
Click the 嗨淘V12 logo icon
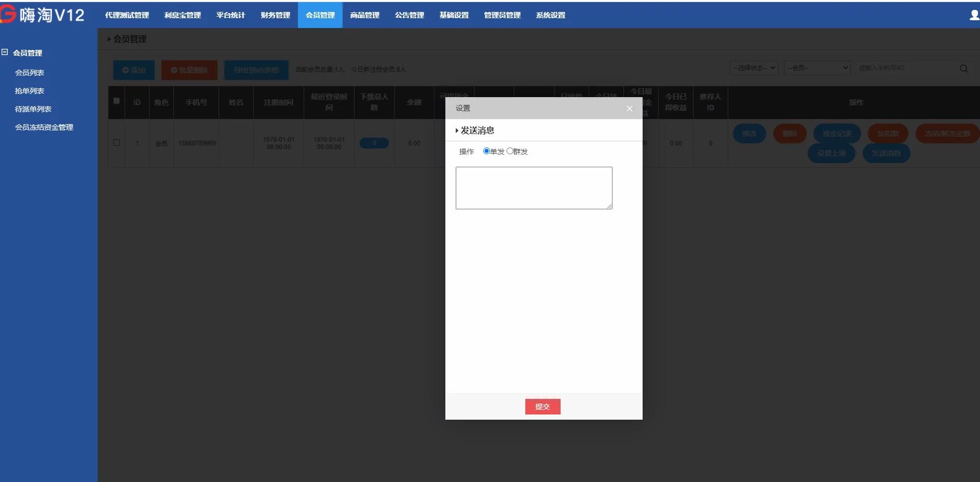(8, 15)
